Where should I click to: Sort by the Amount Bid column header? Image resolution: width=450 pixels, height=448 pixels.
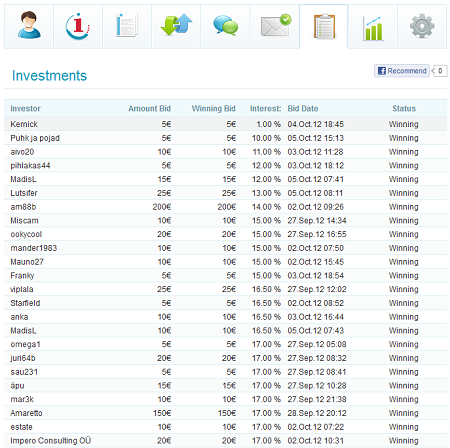click(149, 109)
